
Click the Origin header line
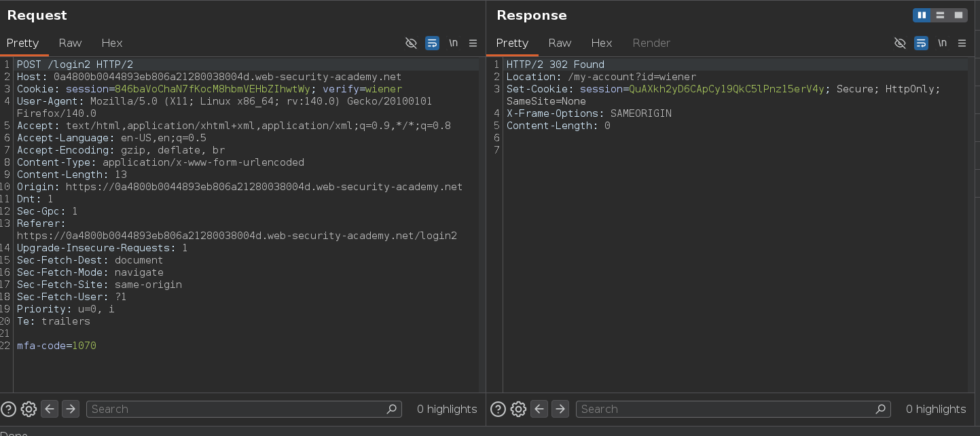(240, 187)
